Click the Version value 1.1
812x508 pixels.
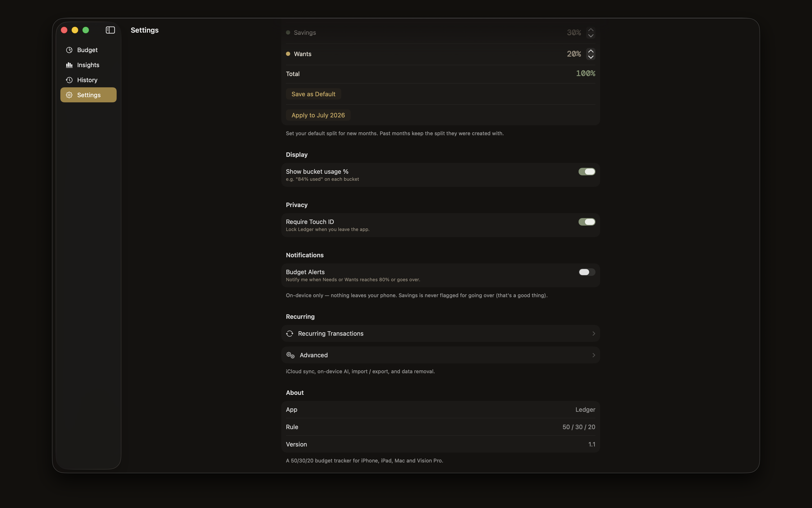tap(592, 444)
